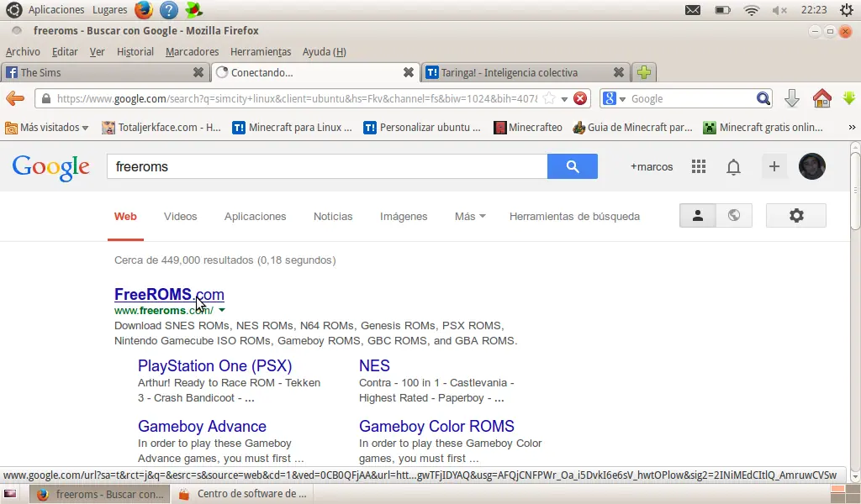Click the address bar URL field
Viewport: 861px width, 504px height.
point(297,99)
